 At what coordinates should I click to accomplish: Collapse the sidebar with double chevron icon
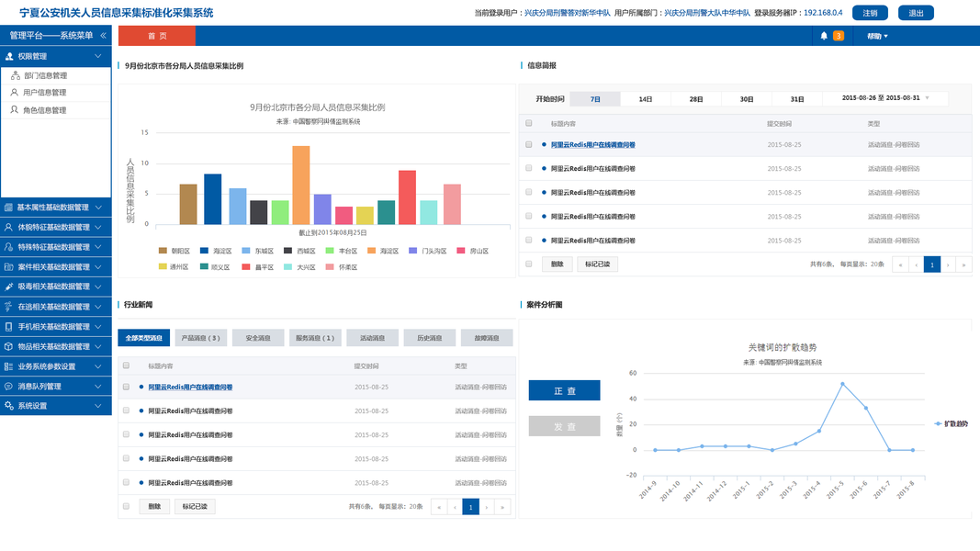pyautogui.click(x=103, y=36)
